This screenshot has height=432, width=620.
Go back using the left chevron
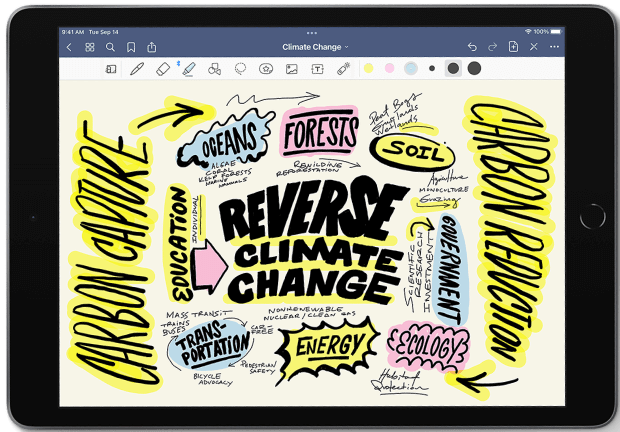click(x=69, y=47)
